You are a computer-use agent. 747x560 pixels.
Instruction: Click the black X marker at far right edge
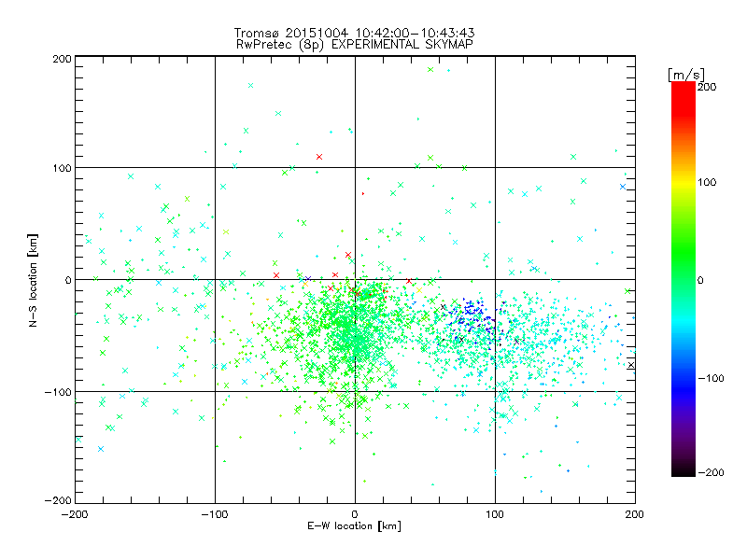(x=631, y=365)
